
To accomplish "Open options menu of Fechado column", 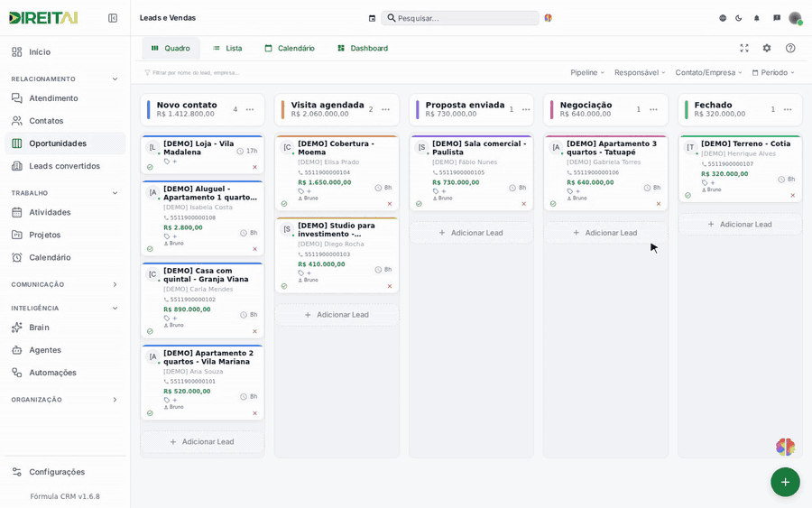I will point(788,110).
